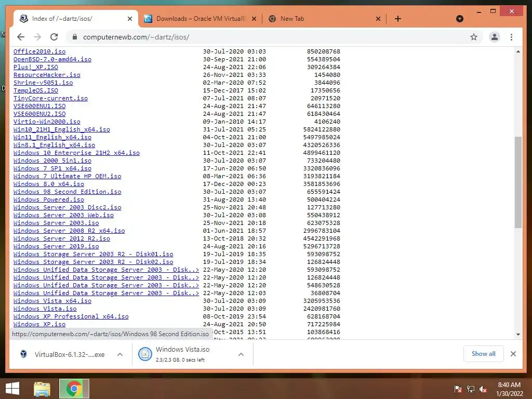
Task: Click the Shrine-v5051.iso link
Action: (43, 83)
